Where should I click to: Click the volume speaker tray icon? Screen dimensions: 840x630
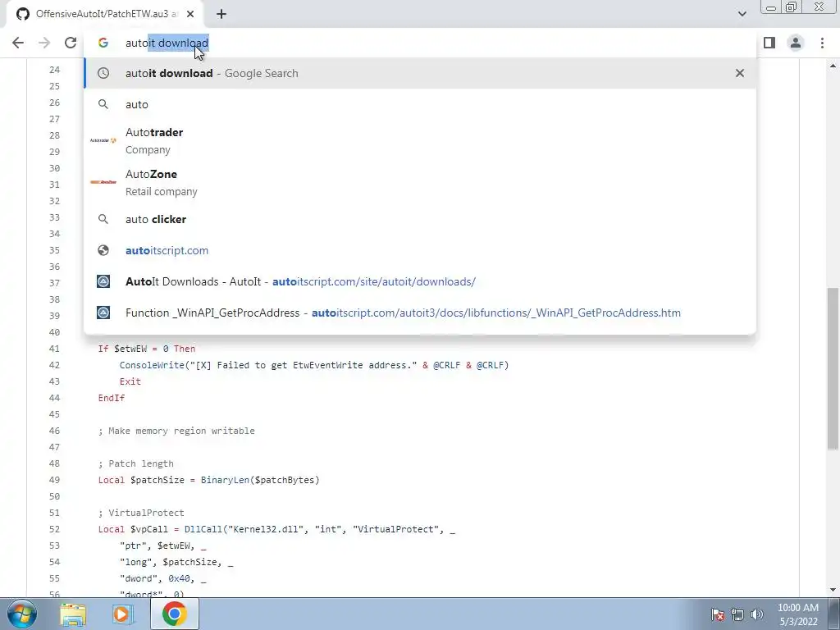tap(757, 614)
